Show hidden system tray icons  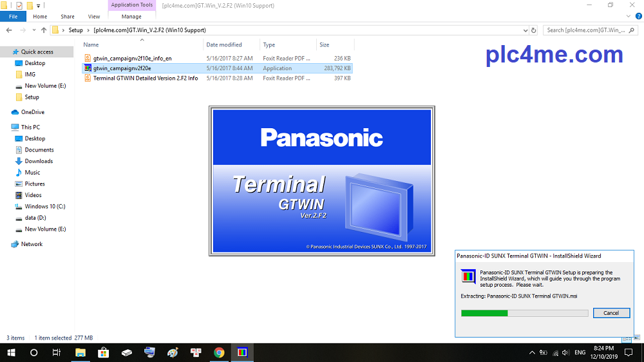(532, 352)
